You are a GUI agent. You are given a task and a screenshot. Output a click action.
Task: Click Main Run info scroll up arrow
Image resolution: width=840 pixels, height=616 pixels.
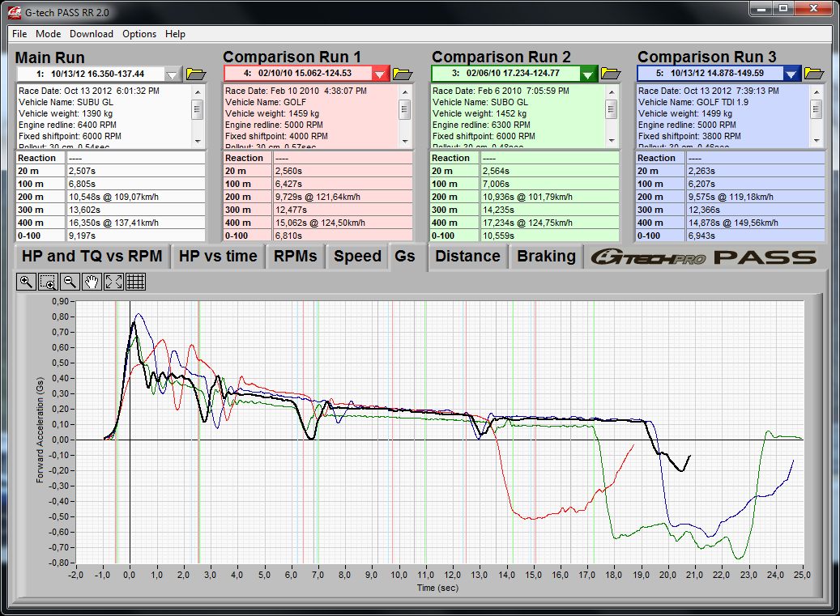(198, 91)
